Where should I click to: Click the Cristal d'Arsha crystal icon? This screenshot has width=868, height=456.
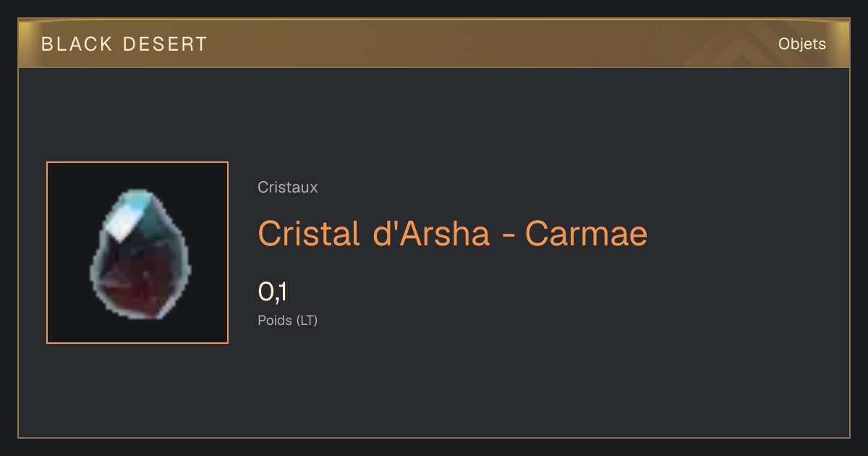tap(141, 253)
